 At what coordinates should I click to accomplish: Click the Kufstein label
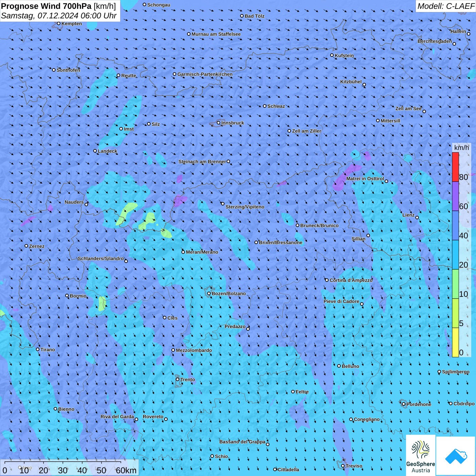point(344,55)
